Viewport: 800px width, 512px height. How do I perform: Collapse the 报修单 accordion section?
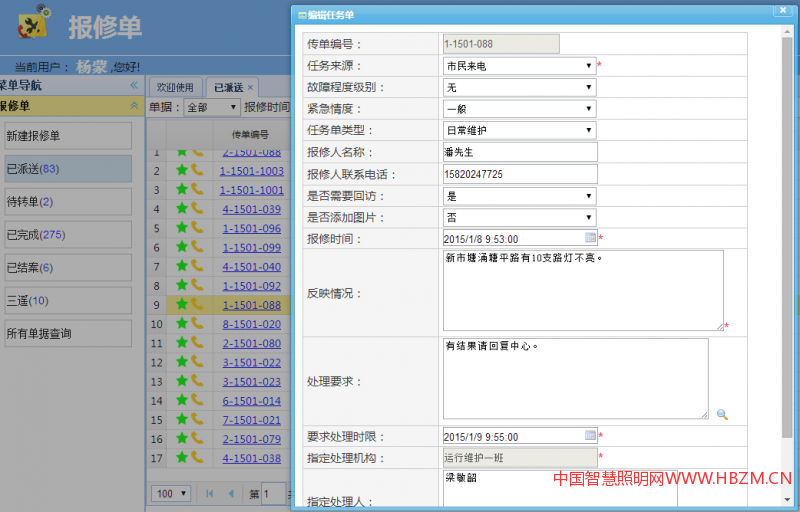(x=134, y=106)
